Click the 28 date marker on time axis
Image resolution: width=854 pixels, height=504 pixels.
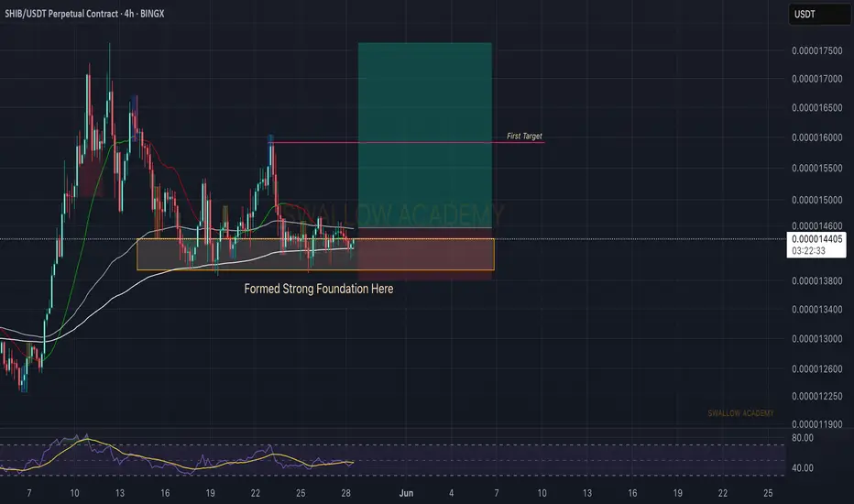pos(345,493)
